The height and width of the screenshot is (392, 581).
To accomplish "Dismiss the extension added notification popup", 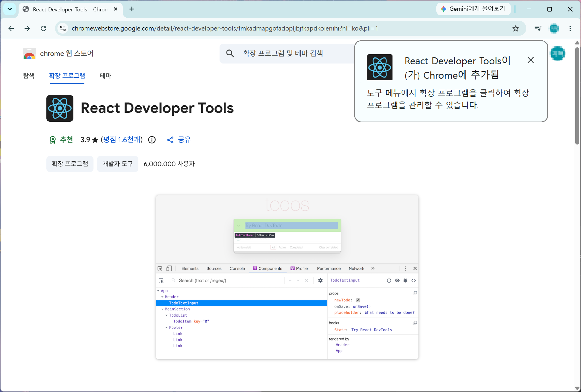I will 530,60.
